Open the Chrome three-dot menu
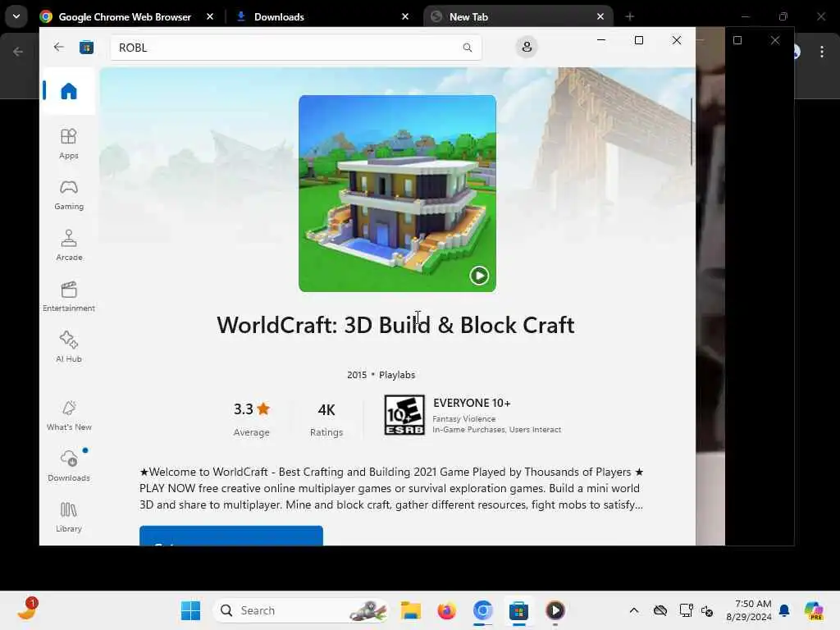Viewport: 840px width, 630px height. [x=822, y=52]
